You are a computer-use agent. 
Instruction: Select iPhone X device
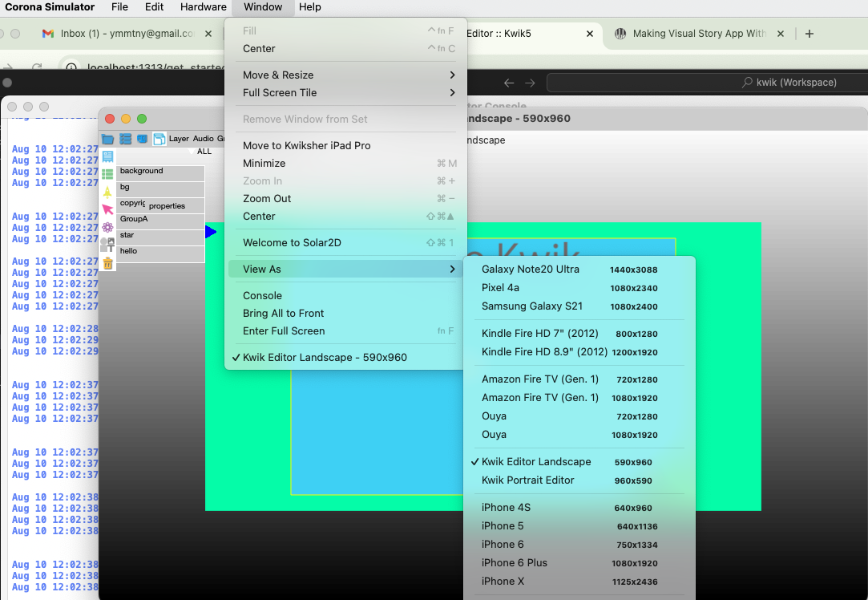point(579,582)
